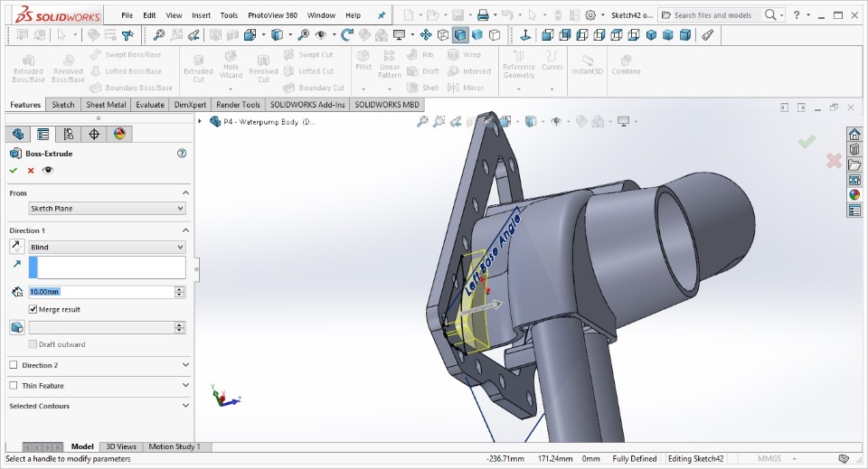868x469 pixels.
Task: Click MMGS unit system in status bar
Action: (x=769, y=458)
